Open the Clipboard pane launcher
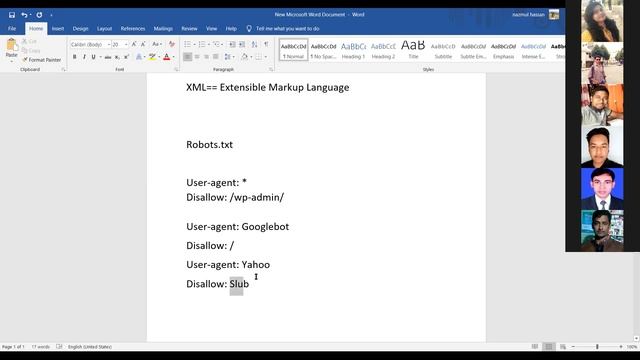The height and width of the screenshot is (360, 640). click(63, 70)
